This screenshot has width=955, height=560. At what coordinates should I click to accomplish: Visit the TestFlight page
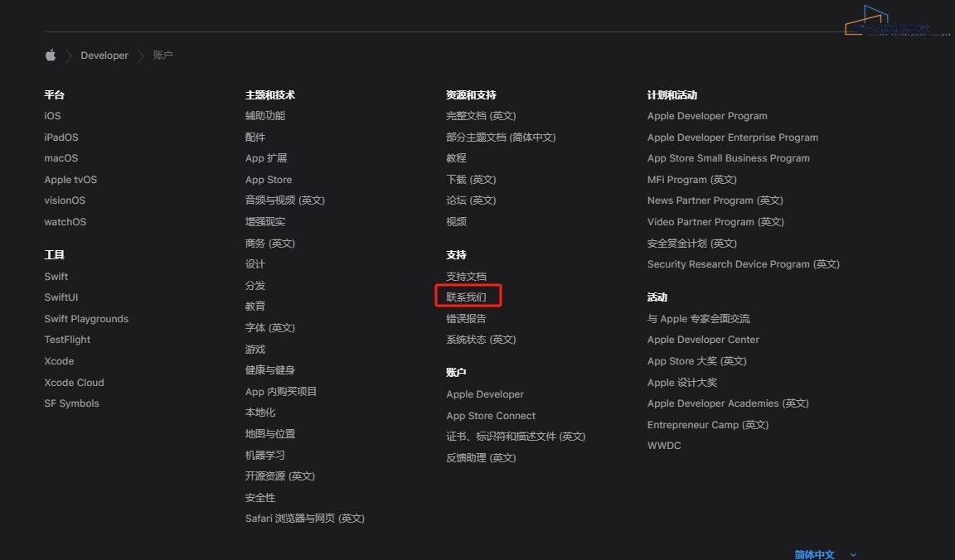click(x=67, y=340)
